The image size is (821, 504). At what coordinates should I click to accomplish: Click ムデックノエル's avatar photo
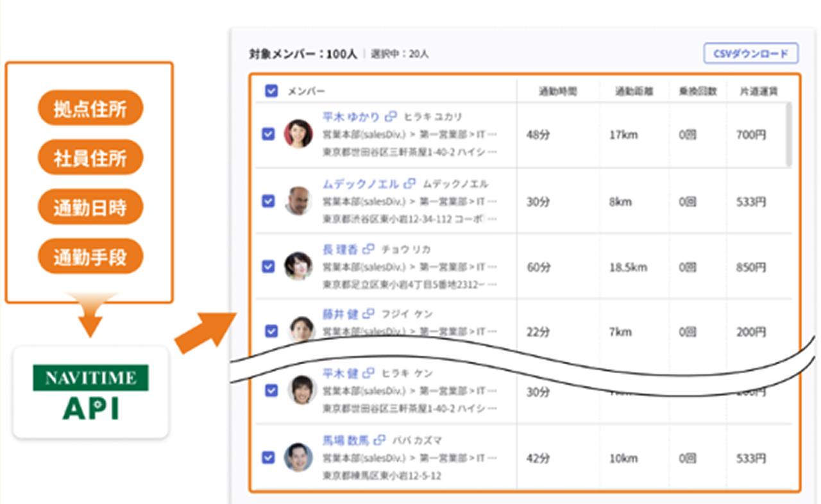coord(298,200)
